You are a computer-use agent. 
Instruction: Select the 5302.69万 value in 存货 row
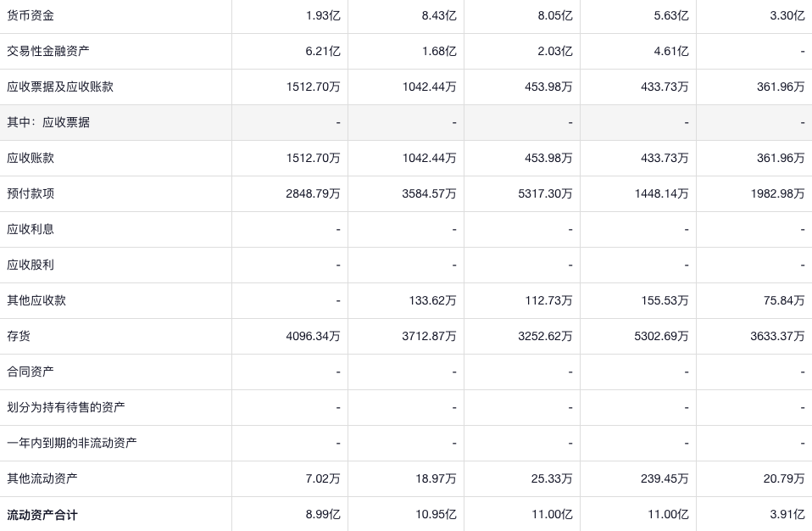click(x=661, y=336)
